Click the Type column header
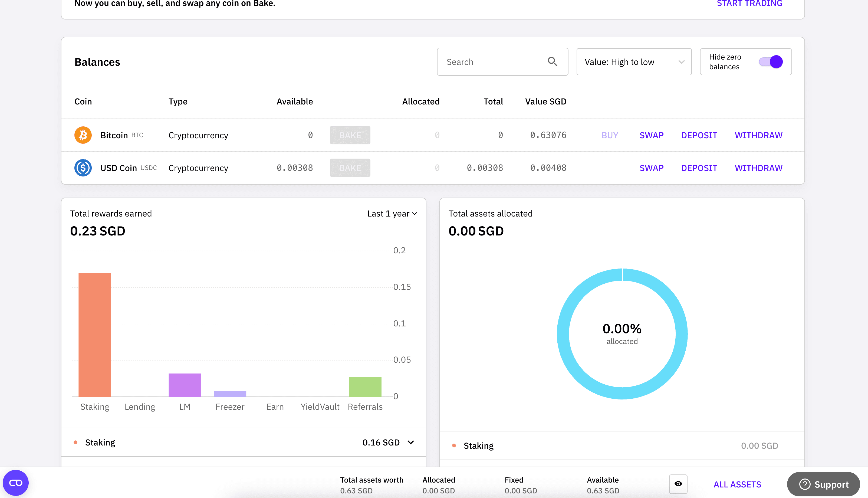This screenshot has height=498, width=868. tap(178, 101)
